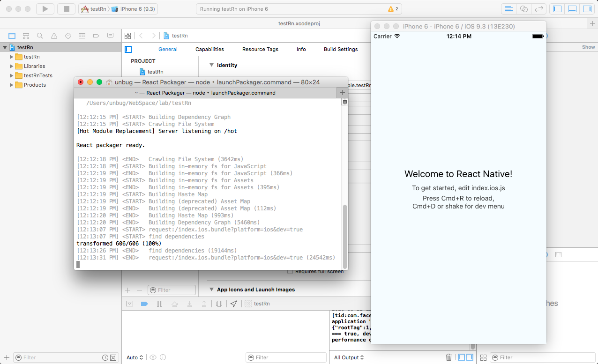Viewport: 598px width, 364px height.
Task: Collapse the testRn project root
Action: [5, 47]
